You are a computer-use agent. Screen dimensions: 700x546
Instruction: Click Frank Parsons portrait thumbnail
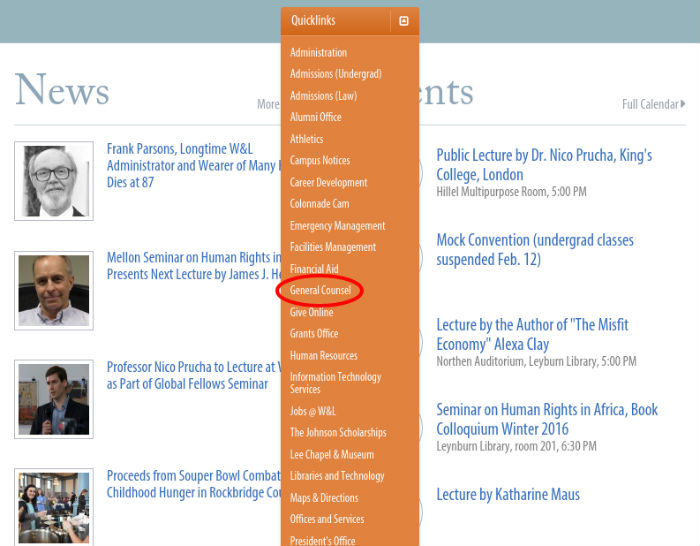tap(53, 181)
